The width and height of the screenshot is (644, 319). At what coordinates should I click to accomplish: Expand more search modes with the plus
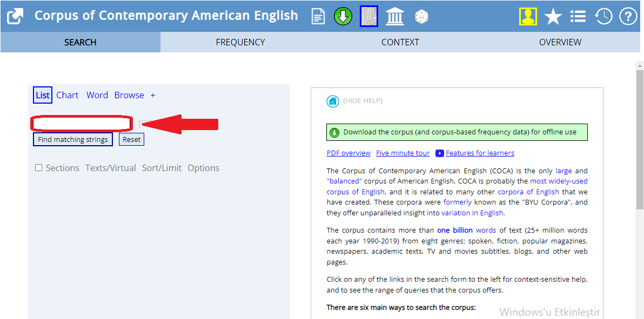click(153, 95)
